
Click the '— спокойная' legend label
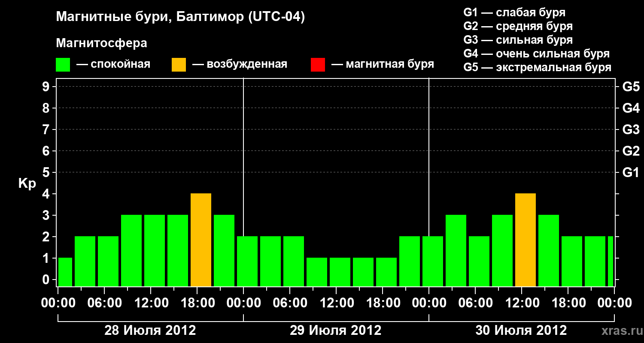[113, 65]
